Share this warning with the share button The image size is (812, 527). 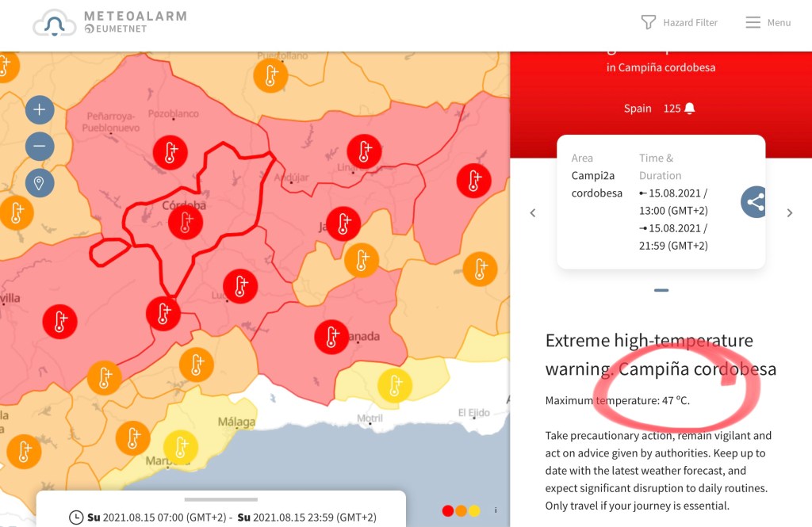755,202
